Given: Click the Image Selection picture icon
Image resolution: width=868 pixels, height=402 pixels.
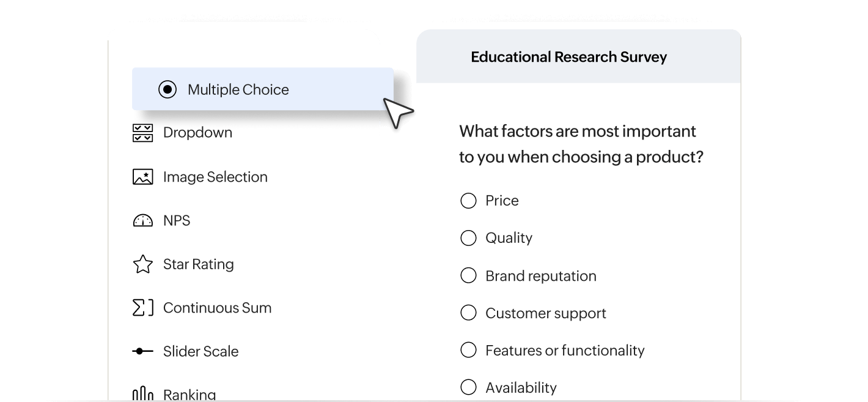Looking at the screenshot, I should [142, 177].
